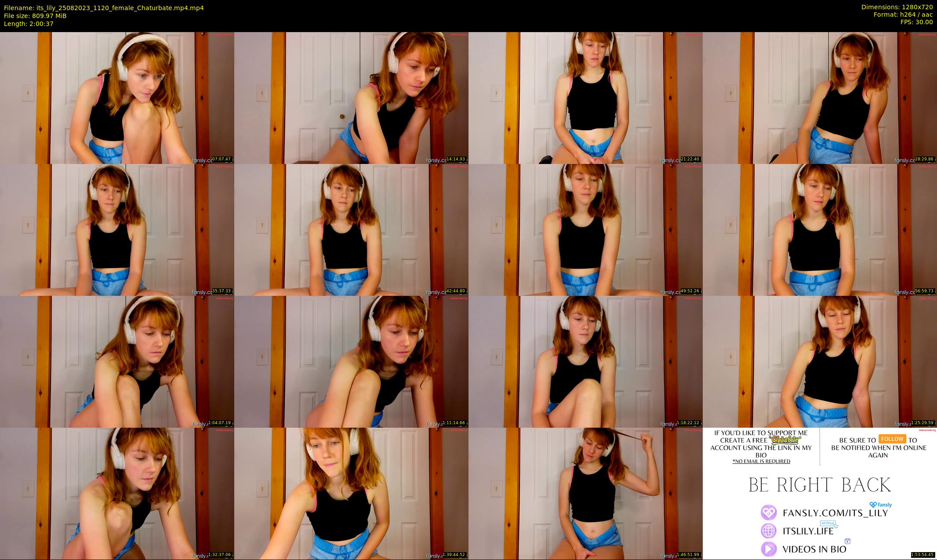Screen dimensions: 937x560
Task: Select the thumbnail at 1:32:37.06
Action: (x=117, y=493)
